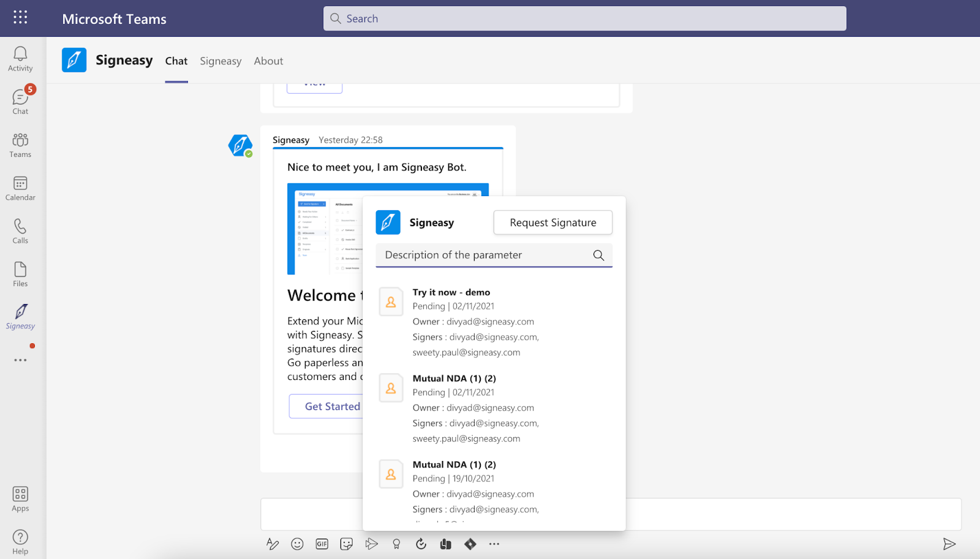Open Calls in the sidebar
Viewport: 980px width, 559px height.
pyautogui.click(x=20, y=231)
